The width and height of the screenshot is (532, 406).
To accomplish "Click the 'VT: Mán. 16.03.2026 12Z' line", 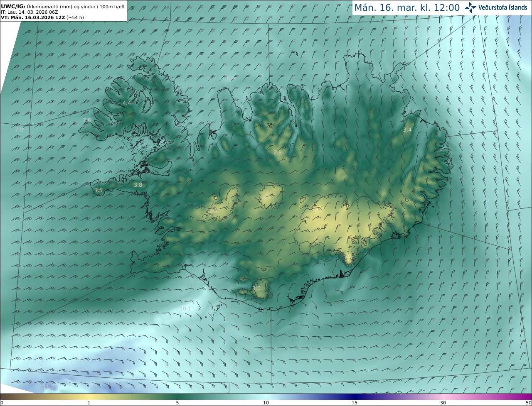I will pyautogui.click(x=42, y=17).
